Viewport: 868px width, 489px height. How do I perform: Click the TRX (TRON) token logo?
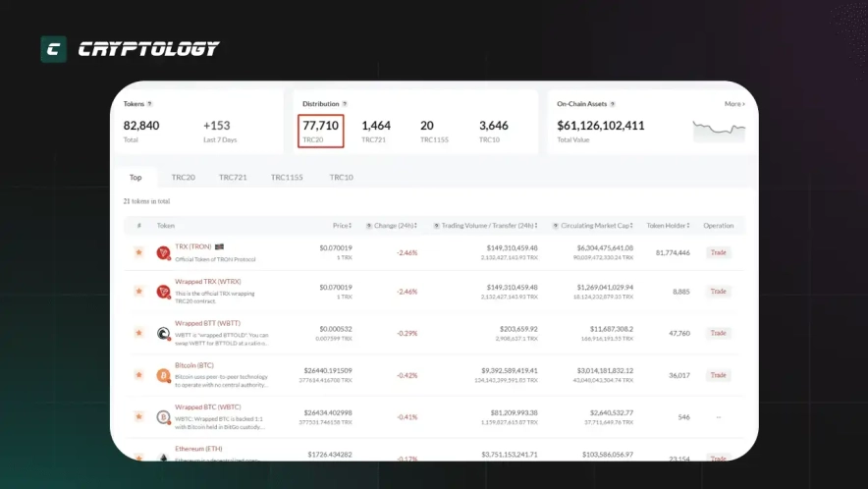pyautogui.click(x=163, y=252)
